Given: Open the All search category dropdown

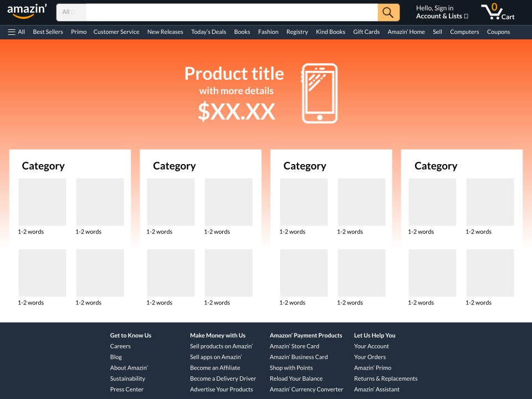Looking at the screenshot, I should point(71,12).
